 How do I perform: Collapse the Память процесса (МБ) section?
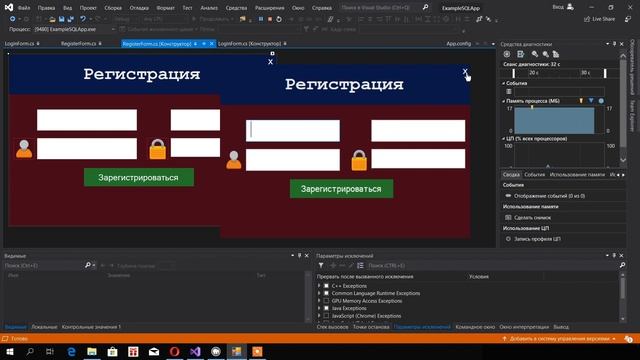click(x=503, y=101)
